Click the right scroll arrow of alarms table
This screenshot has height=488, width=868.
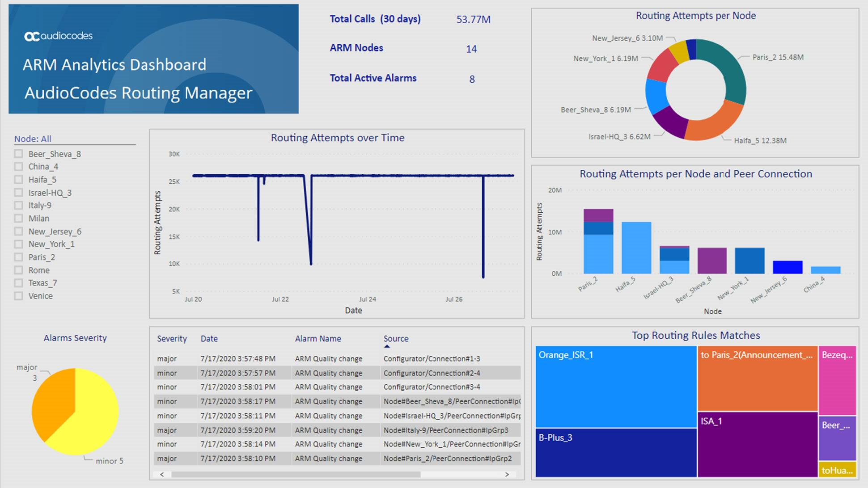click(x=507, y=474)
